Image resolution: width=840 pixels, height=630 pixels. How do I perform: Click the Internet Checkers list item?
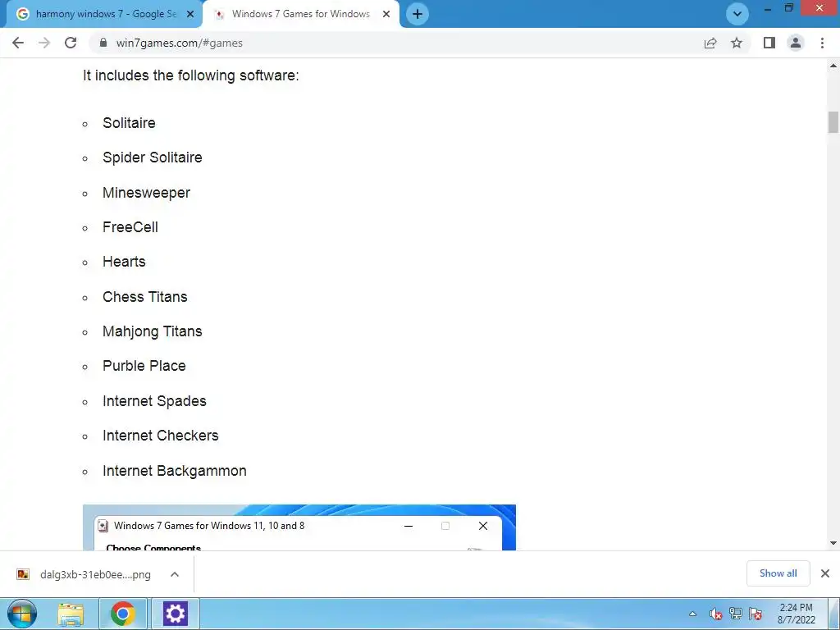click(x=160, y=436)
